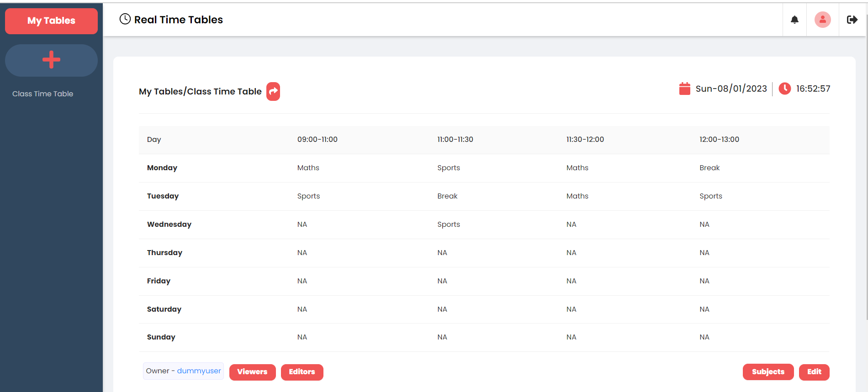
Task: Select the Thursday row label
Action: [164, 253]
